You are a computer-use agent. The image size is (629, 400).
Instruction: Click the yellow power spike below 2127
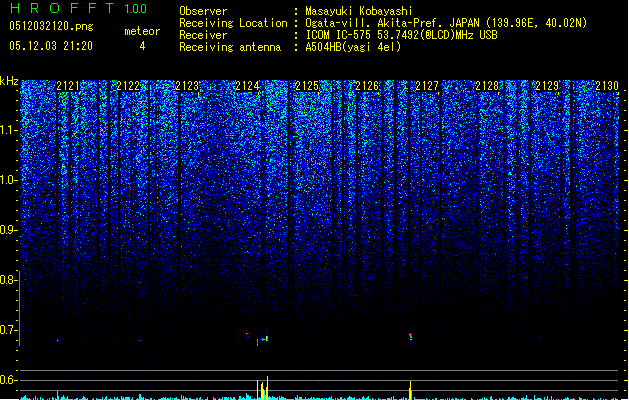(410, 390)
